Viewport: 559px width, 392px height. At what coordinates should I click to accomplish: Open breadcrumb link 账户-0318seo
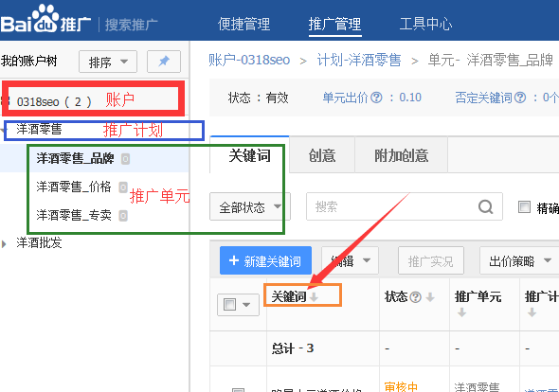249,60
